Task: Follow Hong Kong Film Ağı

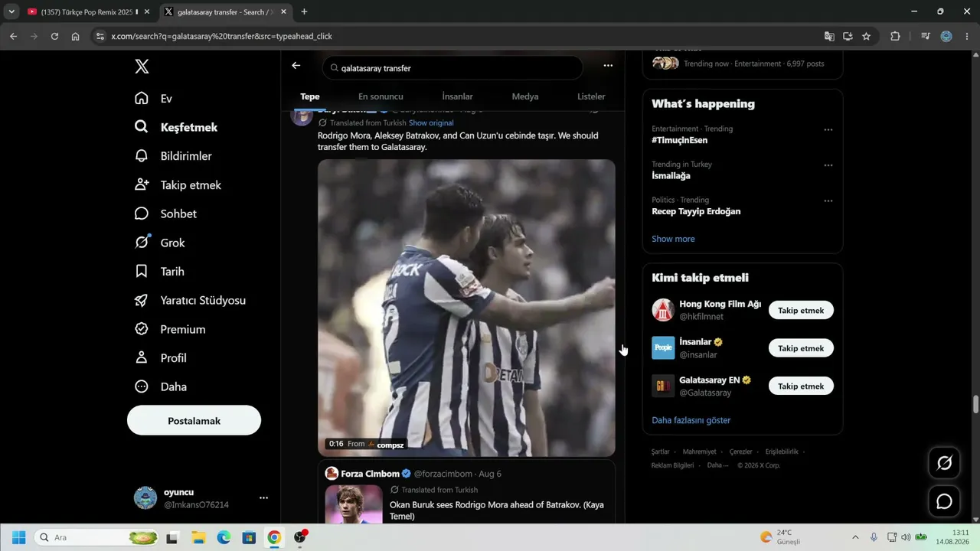Action: [x=801, y=311]
